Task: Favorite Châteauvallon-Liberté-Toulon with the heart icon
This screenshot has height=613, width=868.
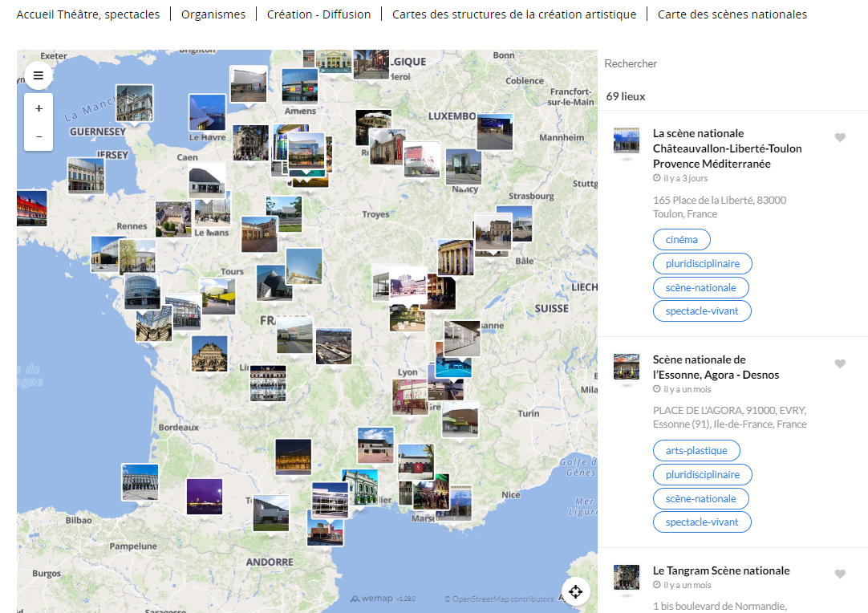Action: click(840, 137)
